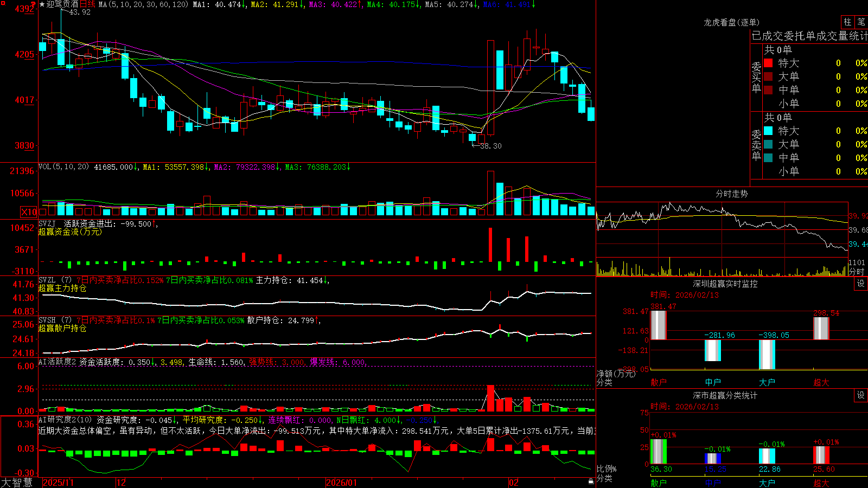Toggle the X10 volume scale label
This screenshot has width=868, height=488.
(x=29, y=212)
